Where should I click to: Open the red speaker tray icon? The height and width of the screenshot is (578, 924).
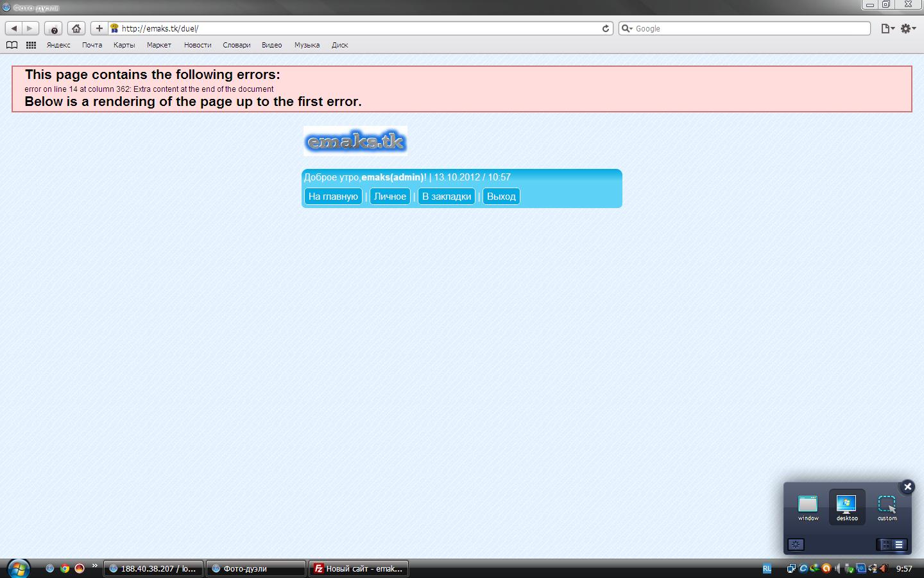(x=884, y=568)
